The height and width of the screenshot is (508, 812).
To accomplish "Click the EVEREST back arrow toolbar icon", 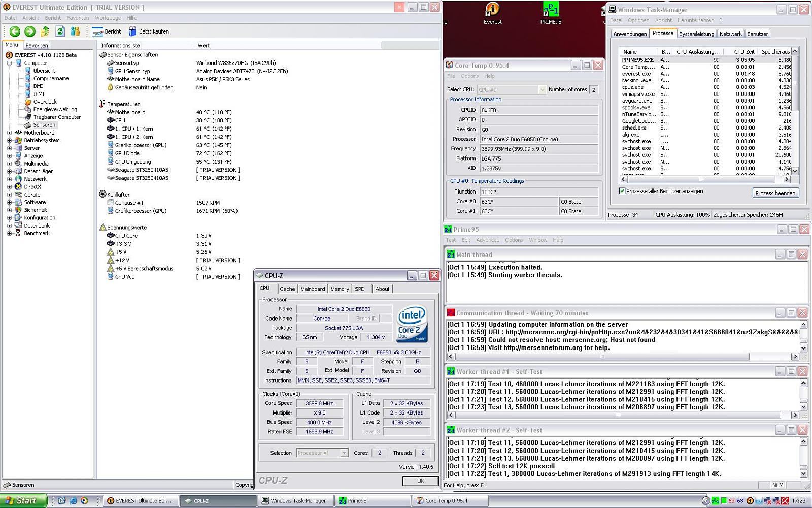I will click(x=15, y=31).
